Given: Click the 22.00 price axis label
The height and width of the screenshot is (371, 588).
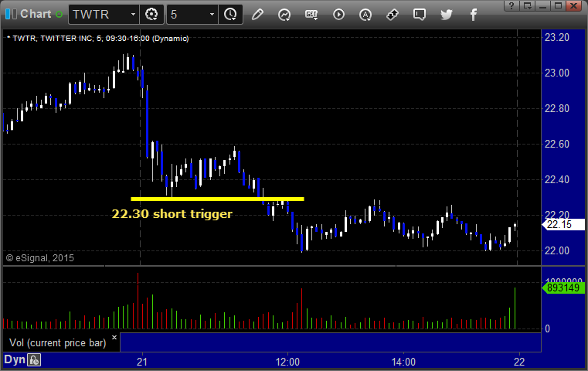Looking at the screenshot, I should click(x=557, y=250).
